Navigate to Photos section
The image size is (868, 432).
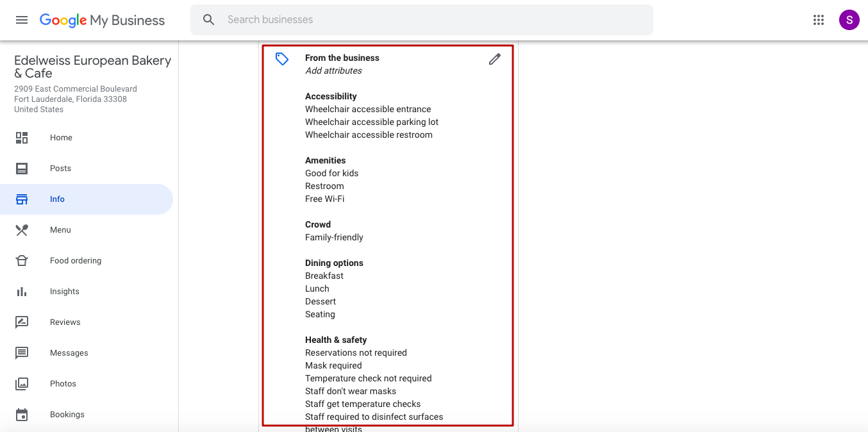(63, 384)
